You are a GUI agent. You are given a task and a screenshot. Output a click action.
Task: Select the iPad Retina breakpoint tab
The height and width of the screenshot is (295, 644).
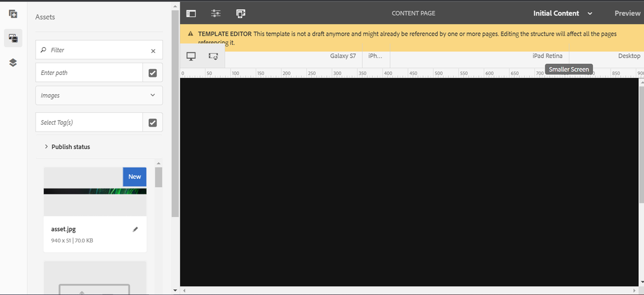(547, 56)
